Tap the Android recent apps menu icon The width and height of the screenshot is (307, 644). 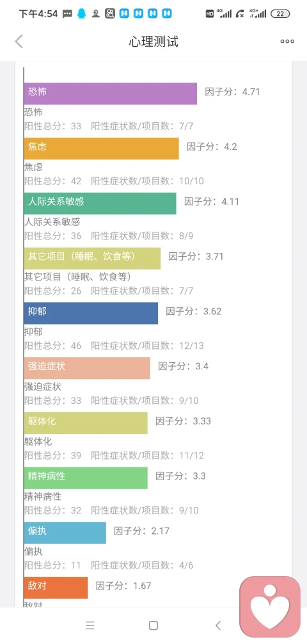click(90, 625)
